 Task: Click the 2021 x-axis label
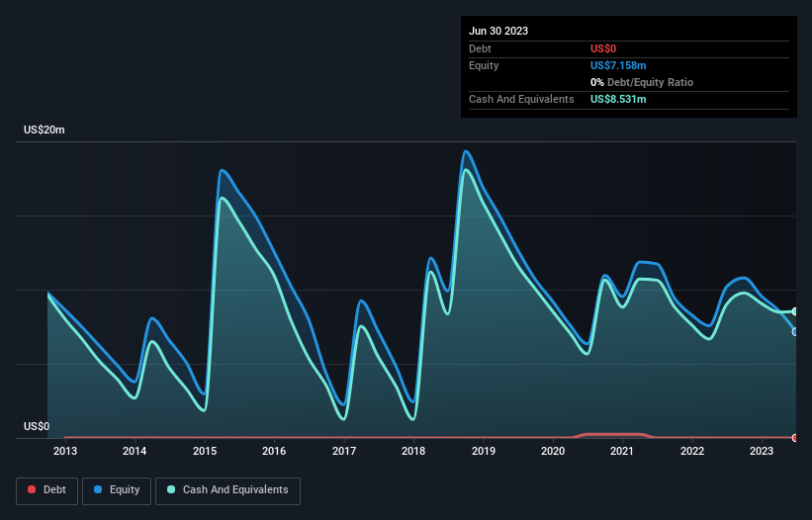pyautogui.click(x=622, y=451)
